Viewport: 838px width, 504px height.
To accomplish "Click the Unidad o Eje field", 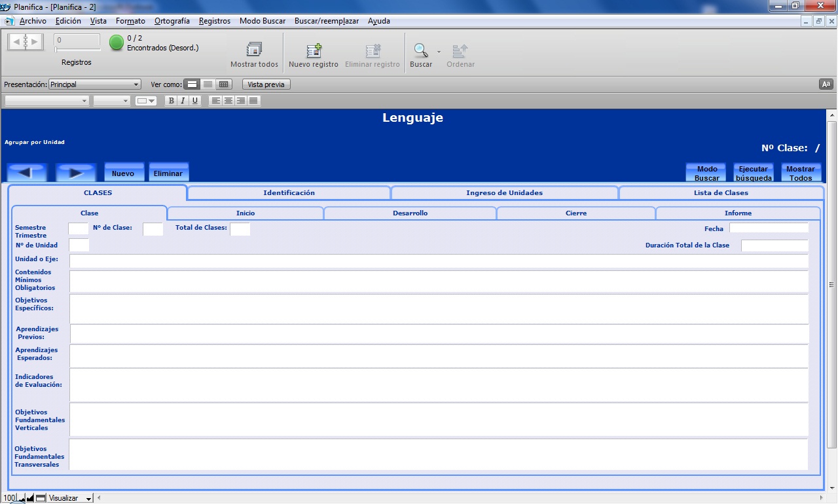I will click(x=439, y=261).
